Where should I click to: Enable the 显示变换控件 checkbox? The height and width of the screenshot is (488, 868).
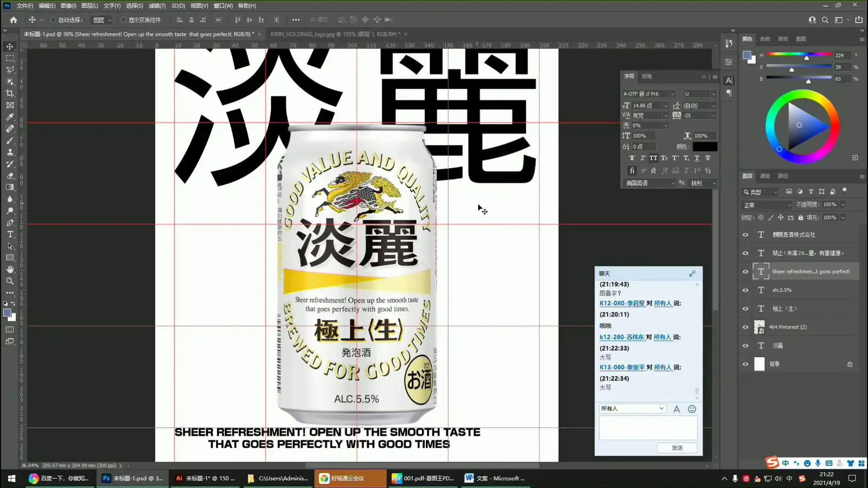click(x=123, y=19)
